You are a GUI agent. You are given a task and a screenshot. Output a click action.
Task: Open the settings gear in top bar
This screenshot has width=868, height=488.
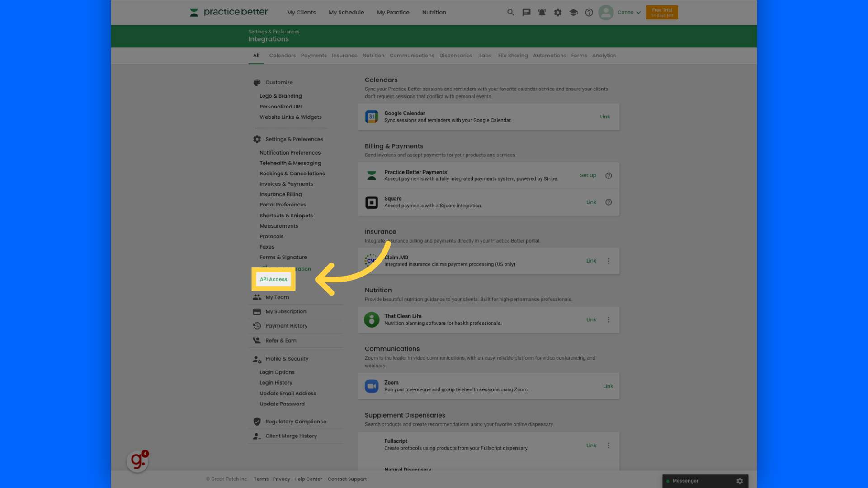[557, 13]
